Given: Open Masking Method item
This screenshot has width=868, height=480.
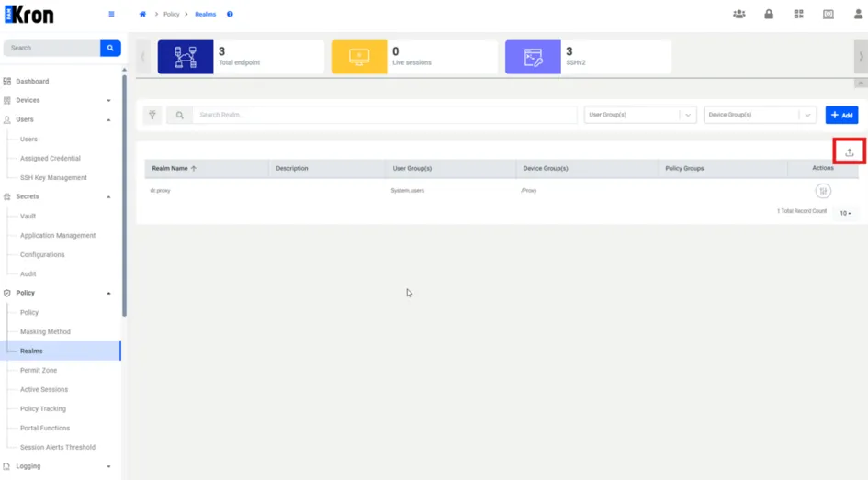Looking at the screenshot, I should [45, 332].
